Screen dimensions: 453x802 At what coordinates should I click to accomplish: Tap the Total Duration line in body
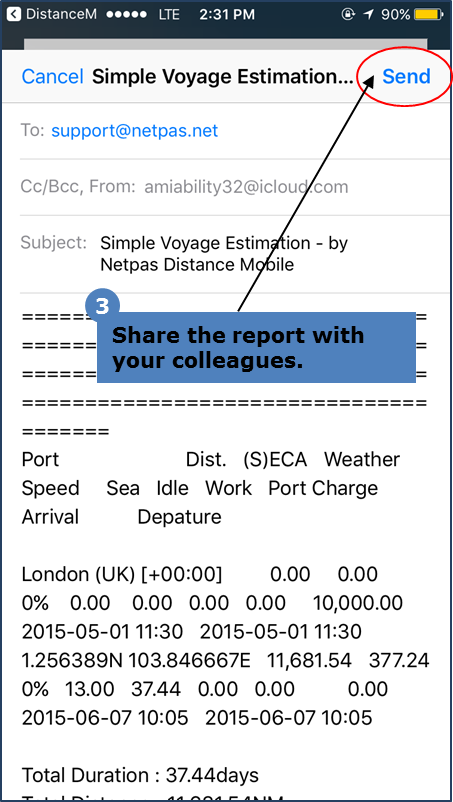point(140,776)
